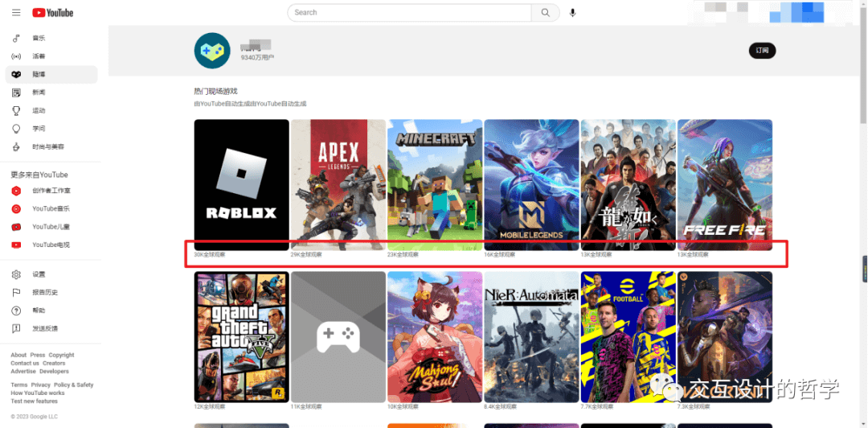Open YouTube儿童 kids link
The height and width of the screenshot is (428, 868).
click(x=51, y=227)
